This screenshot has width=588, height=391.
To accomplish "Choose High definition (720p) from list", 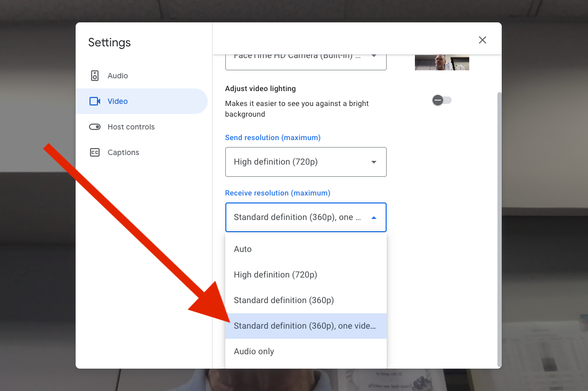I will coord(275,275).
